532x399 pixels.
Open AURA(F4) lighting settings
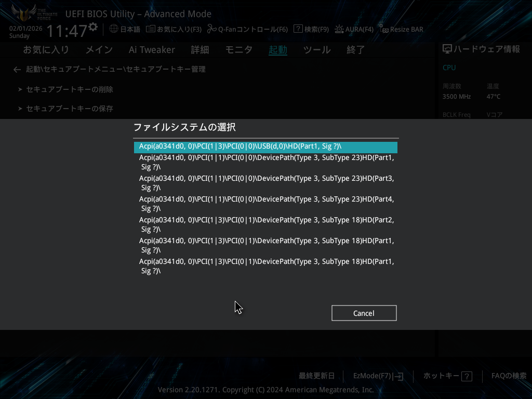(339, 29)
